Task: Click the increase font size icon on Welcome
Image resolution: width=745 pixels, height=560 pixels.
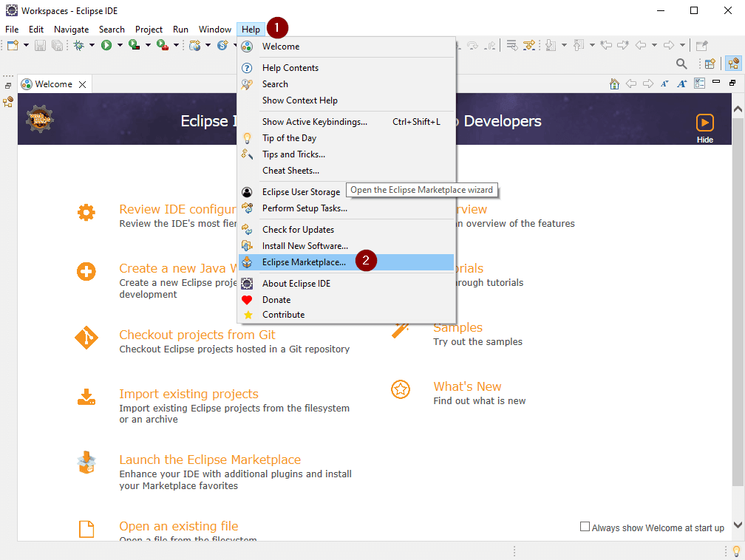Action: click(x=681, y=83)
